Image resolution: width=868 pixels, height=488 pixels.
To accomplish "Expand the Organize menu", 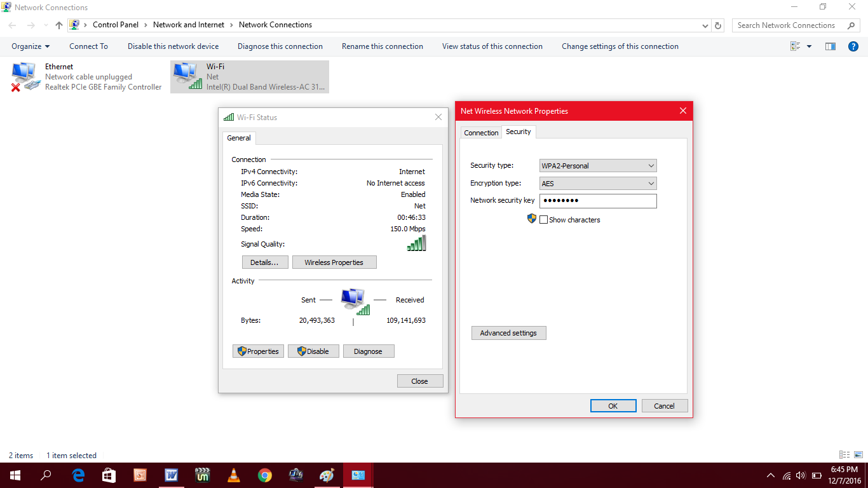I will [x=30, y=46].
